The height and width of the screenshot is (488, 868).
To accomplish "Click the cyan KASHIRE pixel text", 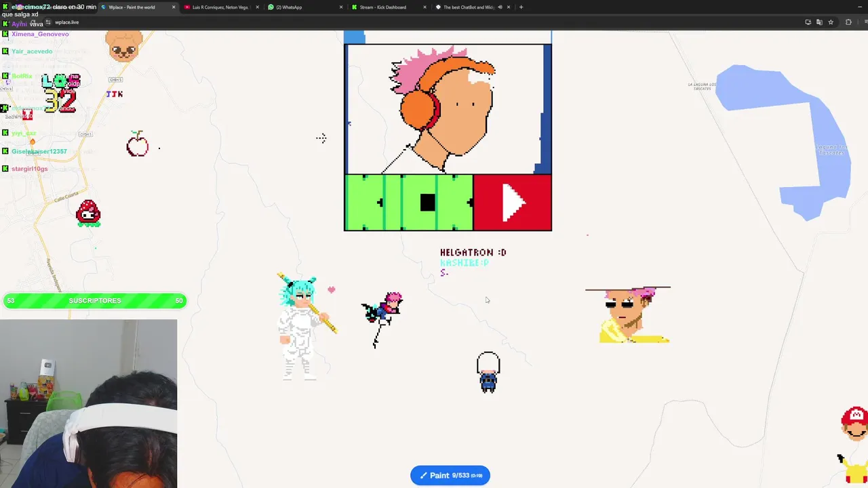I will coord(464,262).
